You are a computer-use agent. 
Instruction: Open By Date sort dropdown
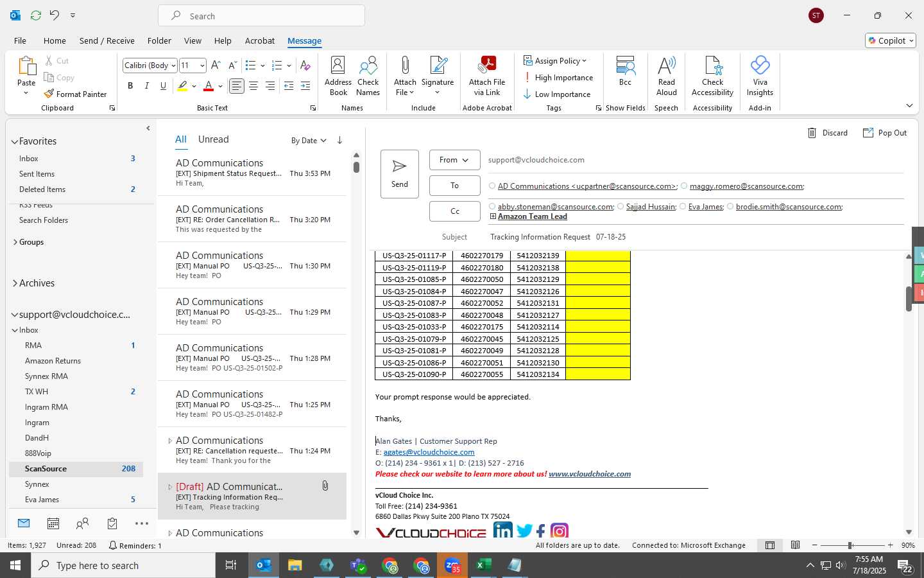pos(309,141)
